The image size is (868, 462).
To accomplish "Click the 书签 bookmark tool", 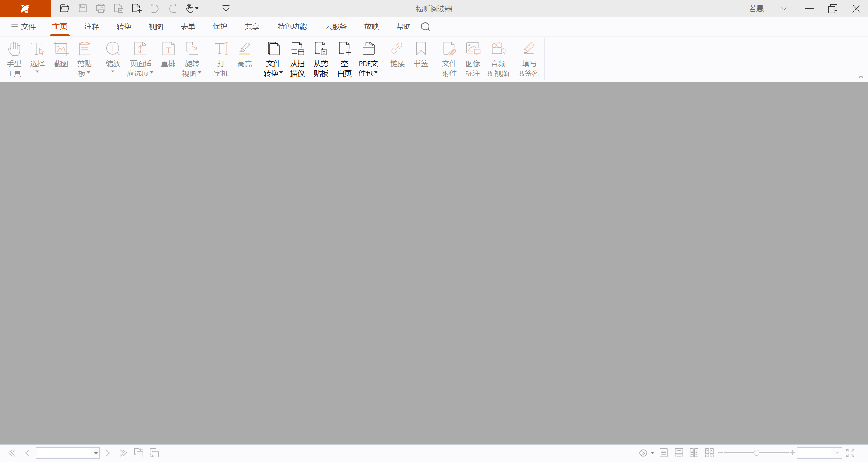I will coord(421,55).
